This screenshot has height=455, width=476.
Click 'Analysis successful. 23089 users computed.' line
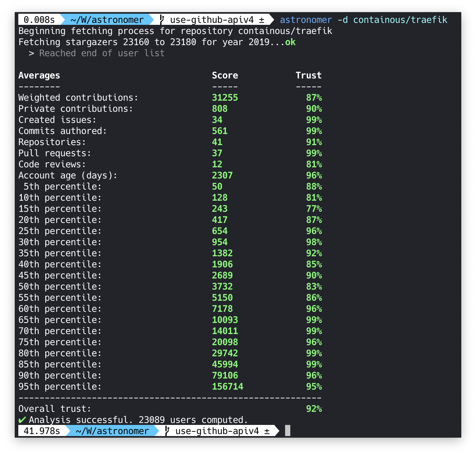coord(139,420)
